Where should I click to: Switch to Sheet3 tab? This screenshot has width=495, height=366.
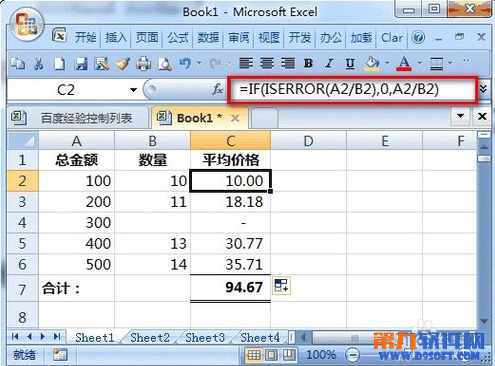(x=205, y=338)
